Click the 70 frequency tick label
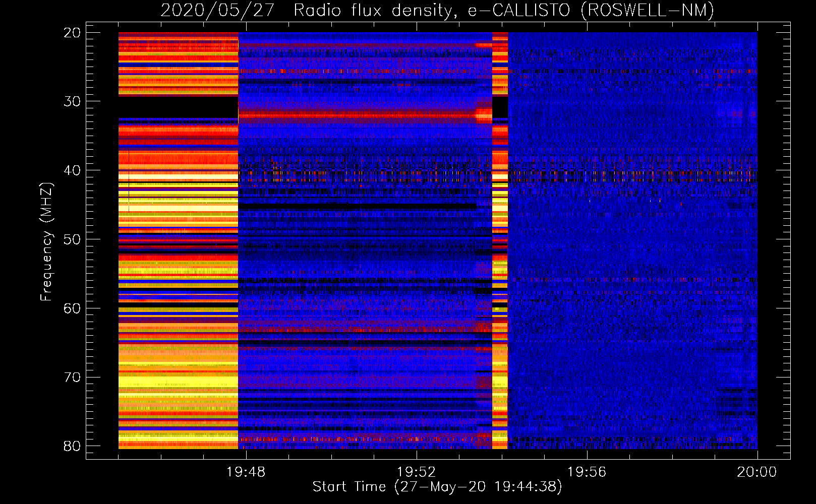Viewport: 816px width, 504px height. (73, 377)
